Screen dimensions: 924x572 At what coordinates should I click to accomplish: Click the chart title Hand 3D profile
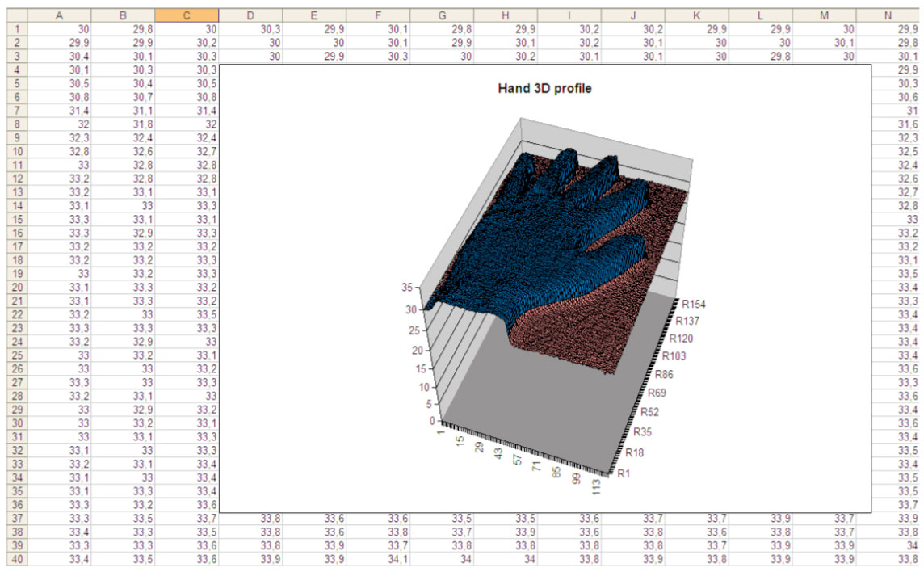click(544, 89)
